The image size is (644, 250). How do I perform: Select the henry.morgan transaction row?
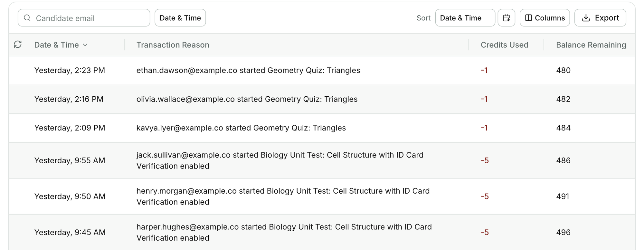[x=322, y=197]
